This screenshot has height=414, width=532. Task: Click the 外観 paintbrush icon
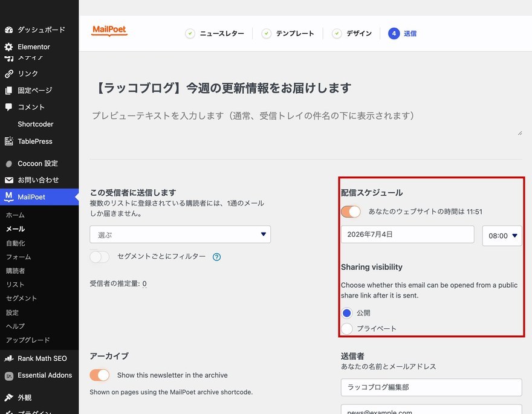point(9,398)
